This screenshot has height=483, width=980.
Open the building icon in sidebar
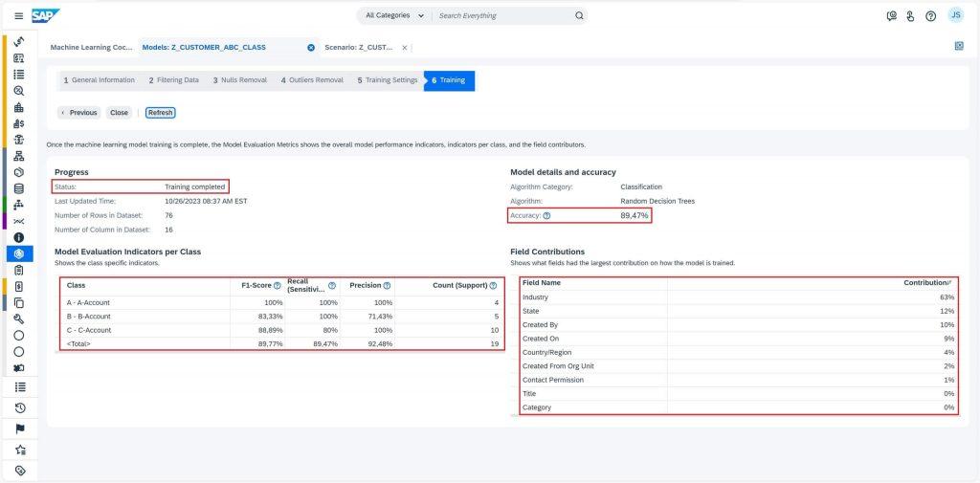(x=19, y=107)
